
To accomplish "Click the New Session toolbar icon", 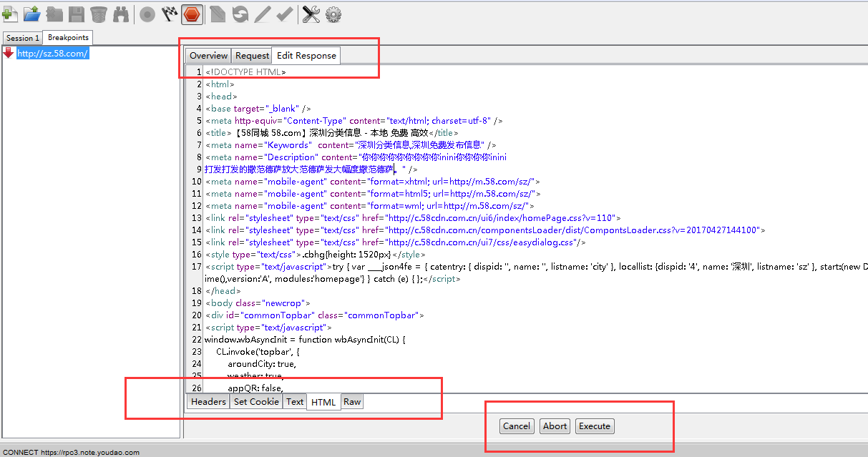I will 10,13.
